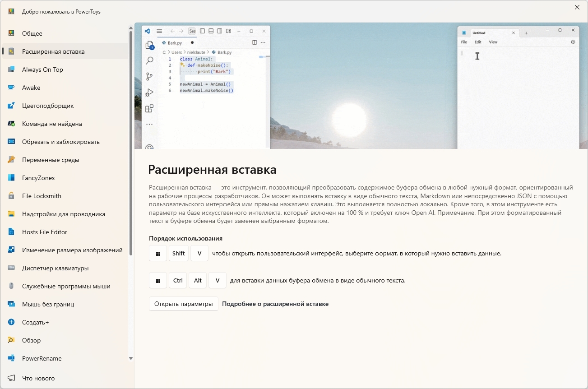Click Windows key in Ctrl+Alt+V shortcut
This screenshot has height=389, width=588.
click(158, 280)
